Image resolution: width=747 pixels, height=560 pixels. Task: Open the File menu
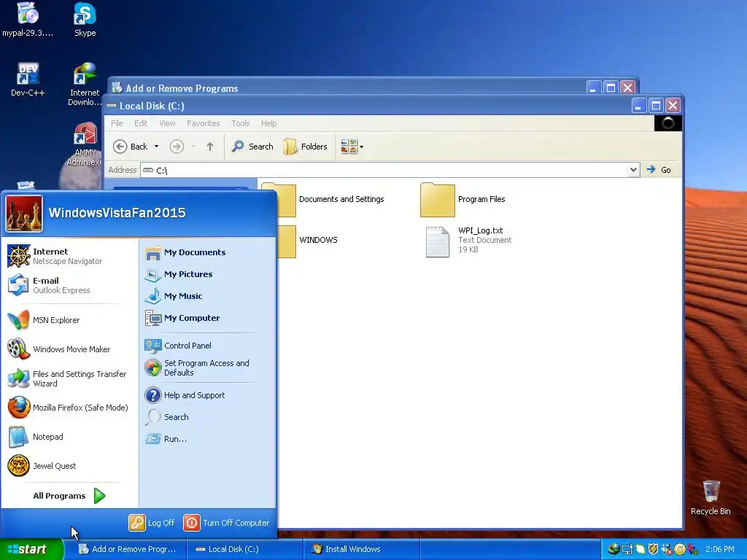(117, 123)
